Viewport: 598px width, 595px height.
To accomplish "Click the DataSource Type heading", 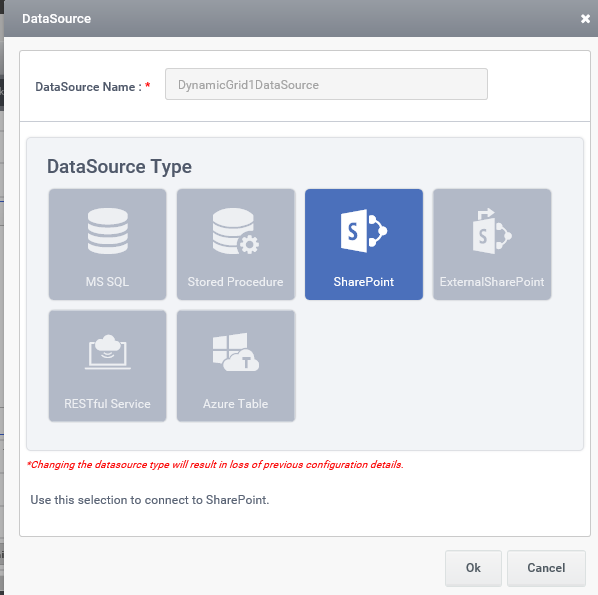I will [x=119, y=167].
